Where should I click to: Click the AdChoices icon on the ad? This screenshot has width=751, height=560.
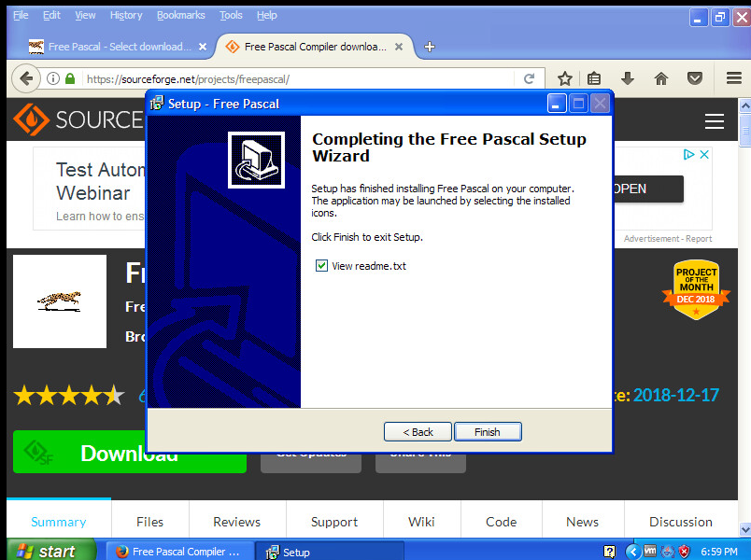(688, 155)
